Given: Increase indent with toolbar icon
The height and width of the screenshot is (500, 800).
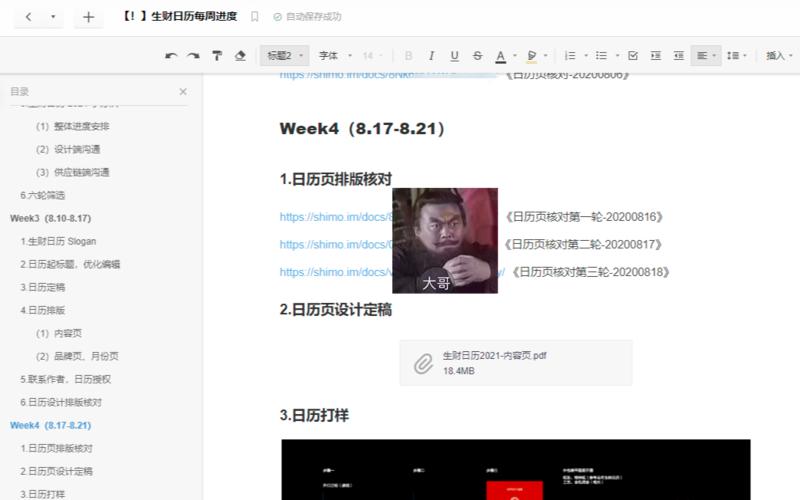Looking at the screenshot, I should pyautogui.click(x=656, y=56).
